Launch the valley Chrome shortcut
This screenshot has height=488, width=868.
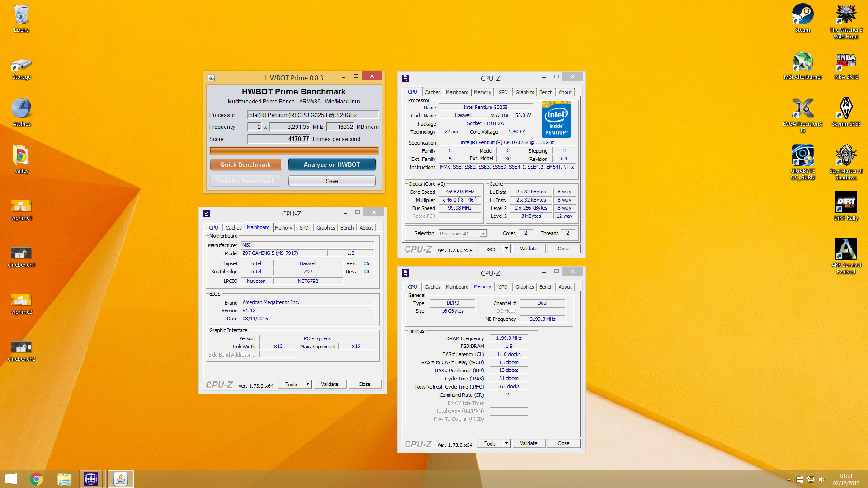pyautogui.click(x=21, y=160)
